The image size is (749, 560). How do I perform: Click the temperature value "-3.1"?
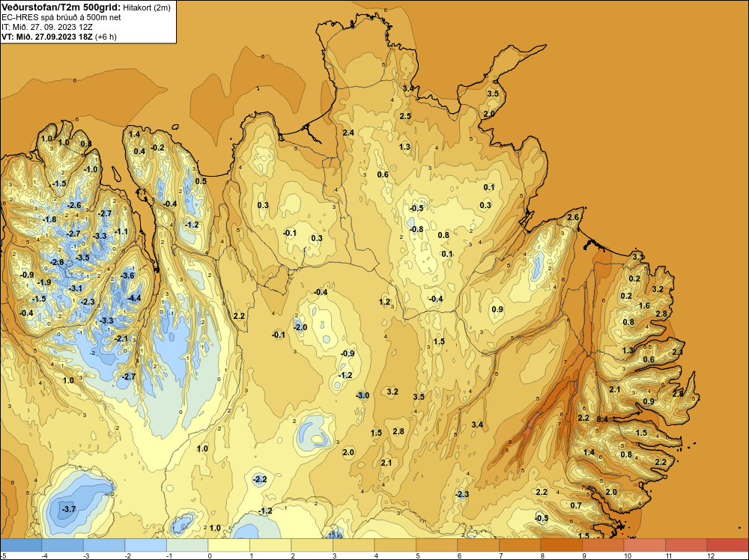pos(76,288)
